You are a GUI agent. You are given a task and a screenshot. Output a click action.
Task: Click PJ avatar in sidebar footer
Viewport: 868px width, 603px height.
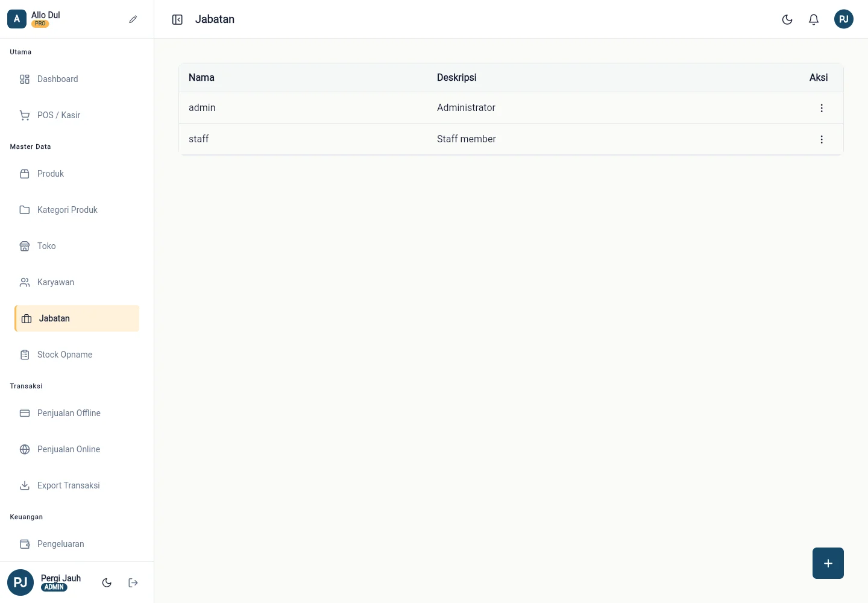[x=20, y=582]
